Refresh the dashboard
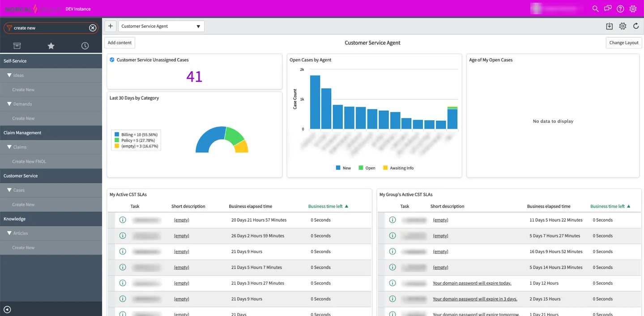 tap(636, 26)
